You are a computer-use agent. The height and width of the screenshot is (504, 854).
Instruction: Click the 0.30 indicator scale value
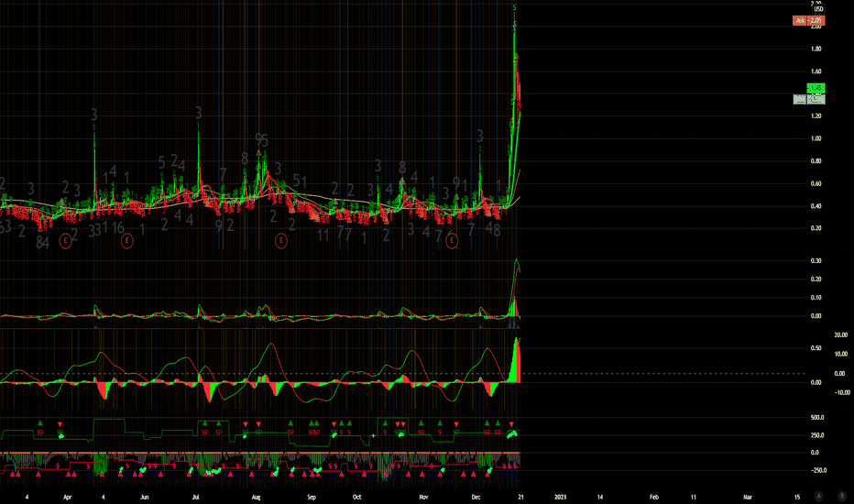pos(816,261)
